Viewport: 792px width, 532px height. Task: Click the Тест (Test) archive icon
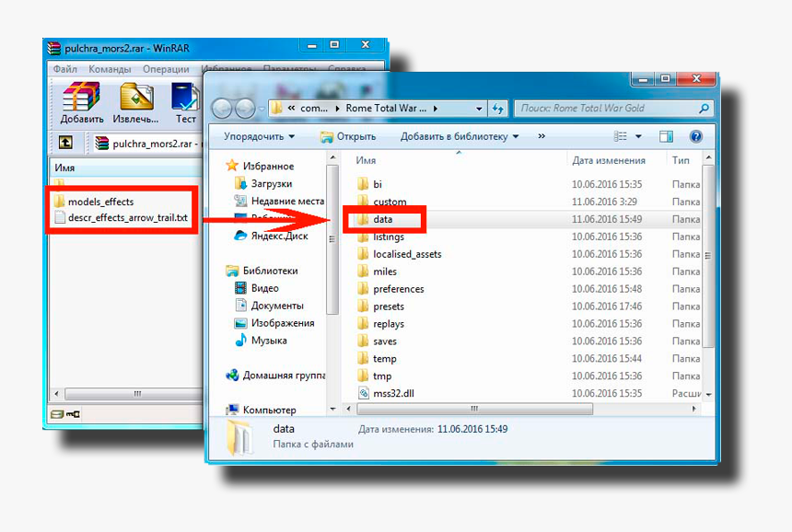point(184,98)
